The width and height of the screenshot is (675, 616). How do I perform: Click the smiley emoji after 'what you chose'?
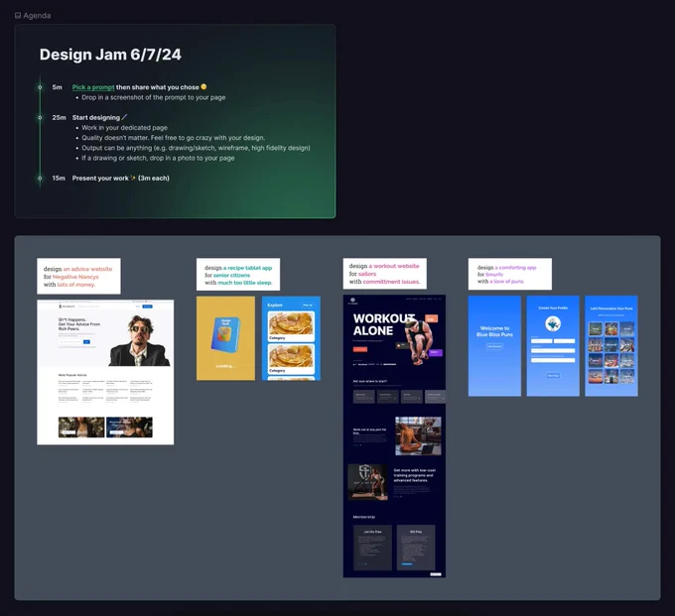203,87
